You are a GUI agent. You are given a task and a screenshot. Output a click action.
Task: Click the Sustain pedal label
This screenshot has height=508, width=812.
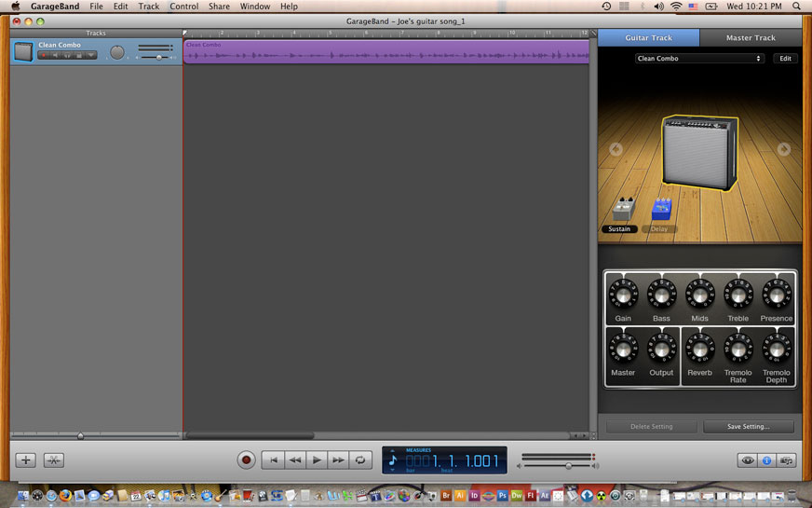[619, 229]
